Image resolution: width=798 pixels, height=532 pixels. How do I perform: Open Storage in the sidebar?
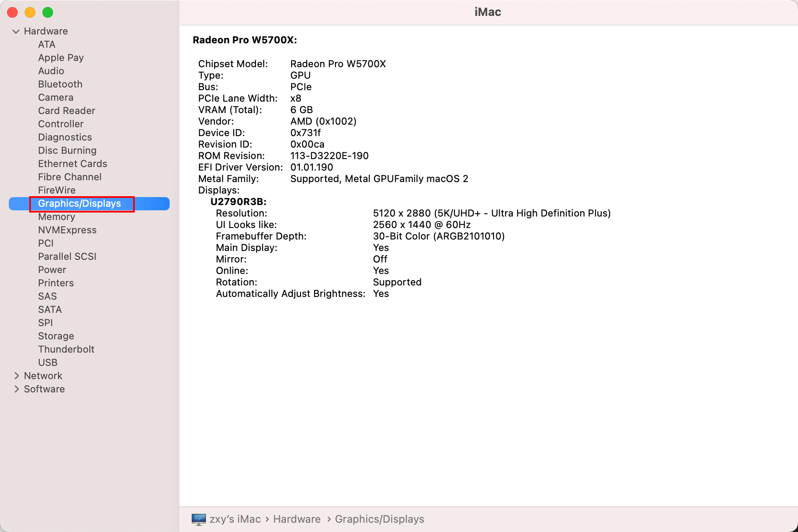[56, 336]
